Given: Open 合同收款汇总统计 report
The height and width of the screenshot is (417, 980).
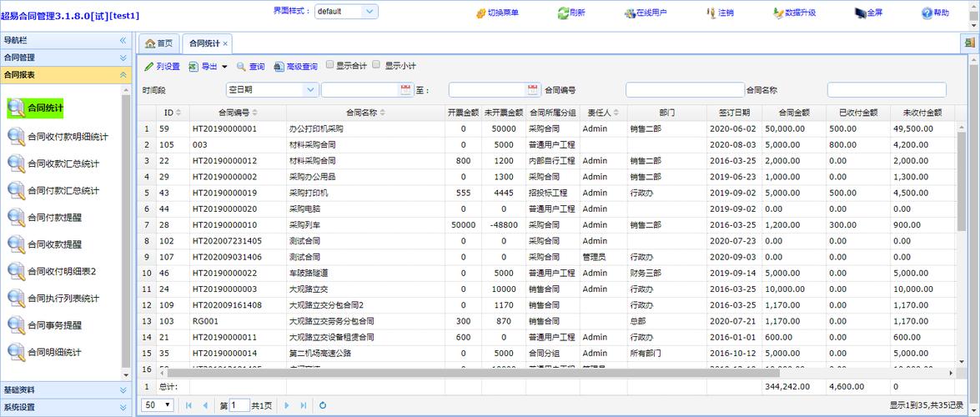Looking at the screenshot, I should pos(53,163).
